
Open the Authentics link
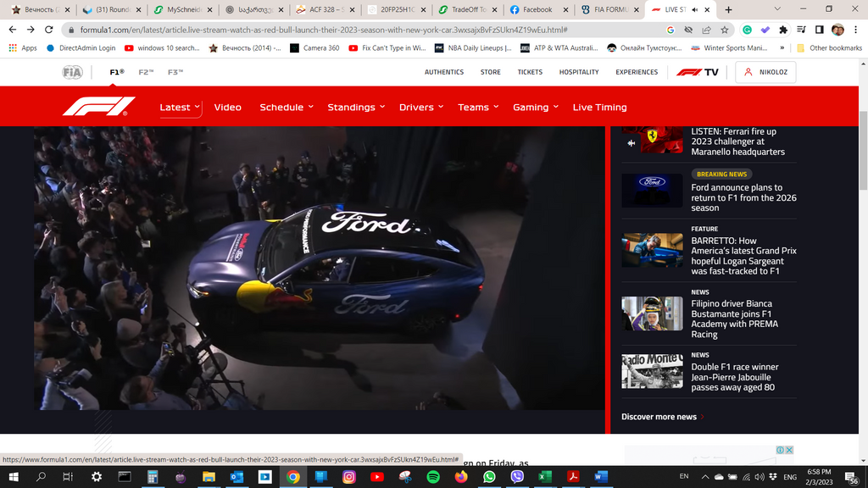coord(444,72)
